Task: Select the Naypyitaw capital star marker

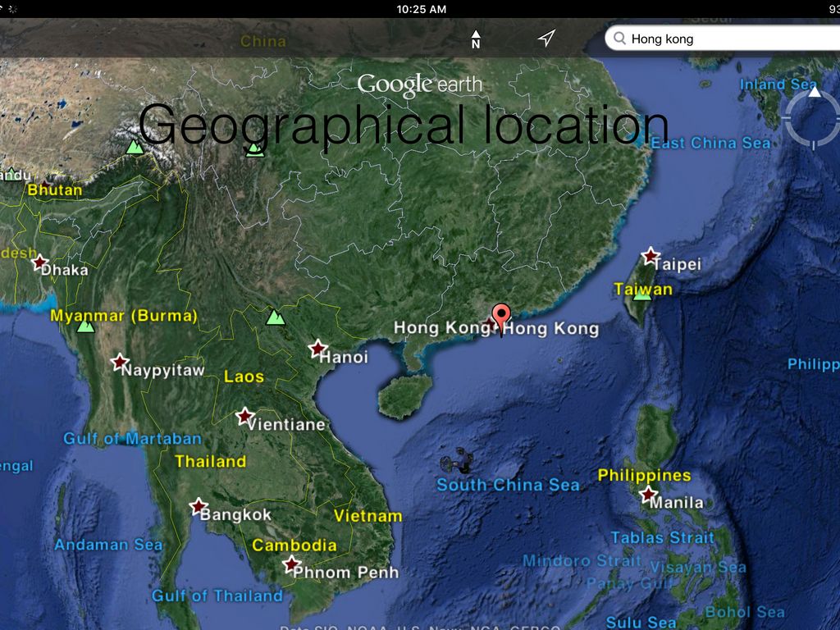Action: [x=120, y=361]
